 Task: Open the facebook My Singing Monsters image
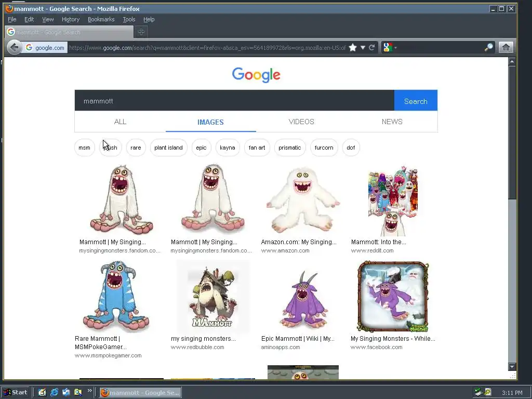tap(393, 296)
